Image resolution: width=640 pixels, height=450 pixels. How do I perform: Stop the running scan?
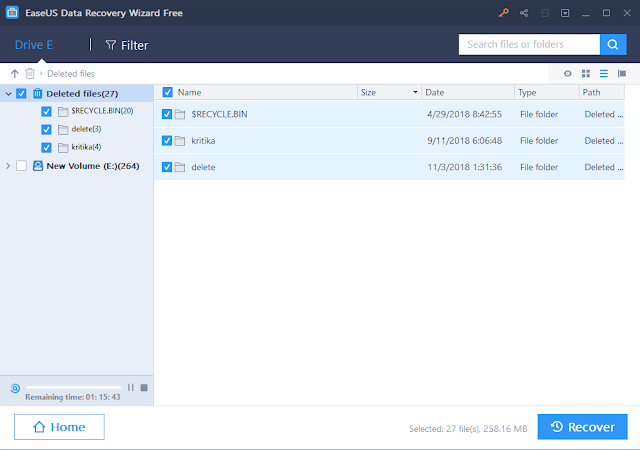pos(144,388)
